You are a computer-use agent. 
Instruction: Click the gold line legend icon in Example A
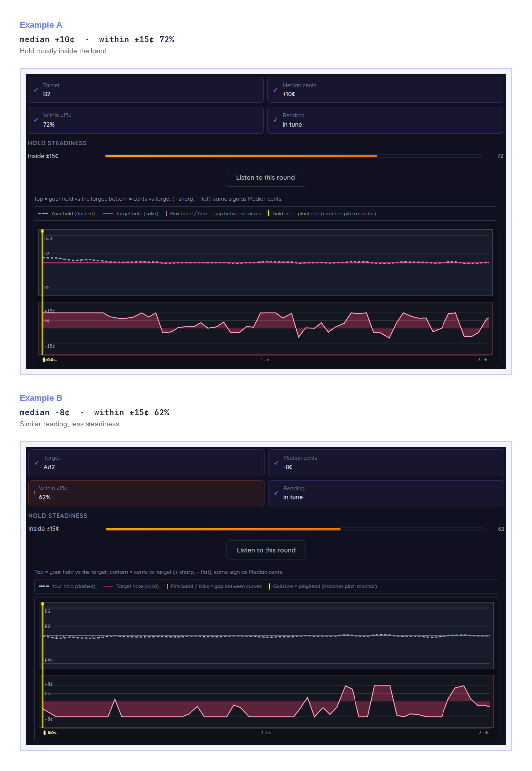pyautogui.click(x=269, y=214)
